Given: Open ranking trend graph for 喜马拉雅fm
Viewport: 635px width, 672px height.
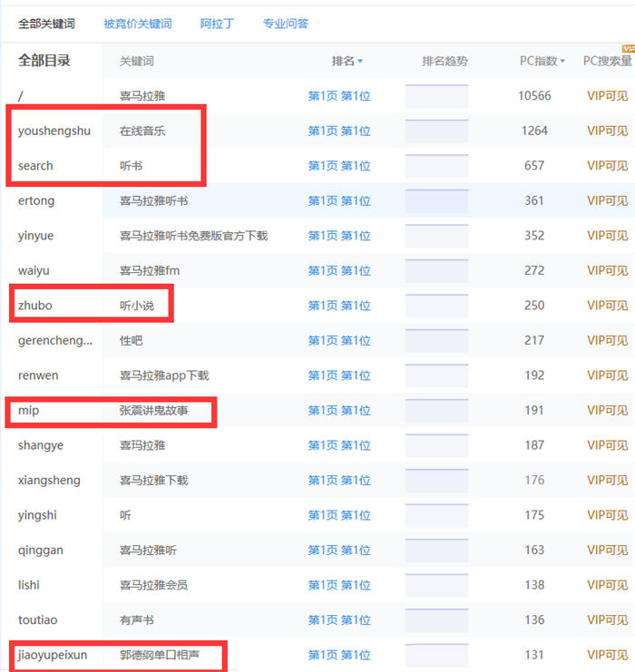Looking at the screenshot, I should coord(436,270).
